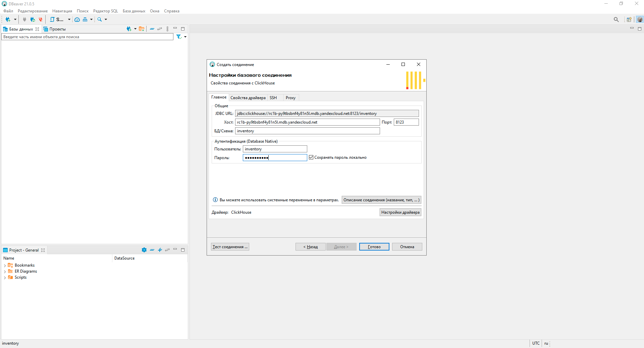644x348 pixels.
Task: Click Тест соединения button
Action: point(230,247)
